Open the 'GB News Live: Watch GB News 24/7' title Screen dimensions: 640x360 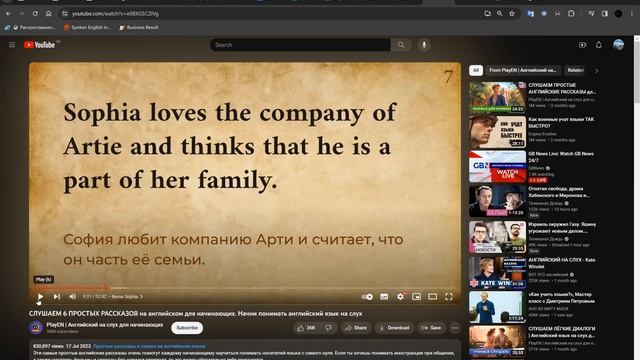click(x=561, y=157)
